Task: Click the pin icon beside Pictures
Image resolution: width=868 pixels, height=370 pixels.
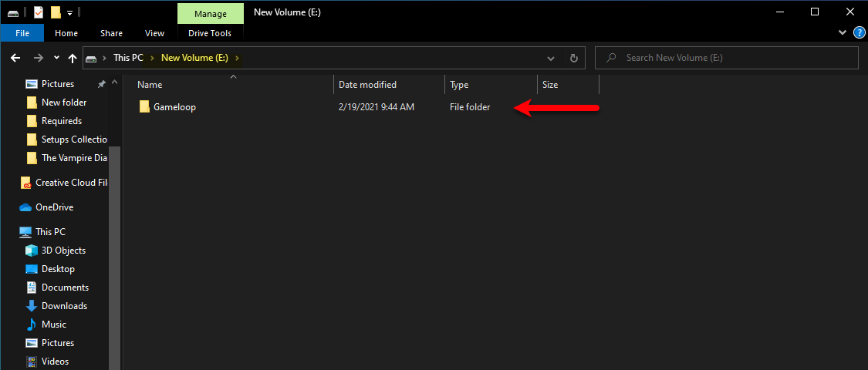Action: pos(101,84)
